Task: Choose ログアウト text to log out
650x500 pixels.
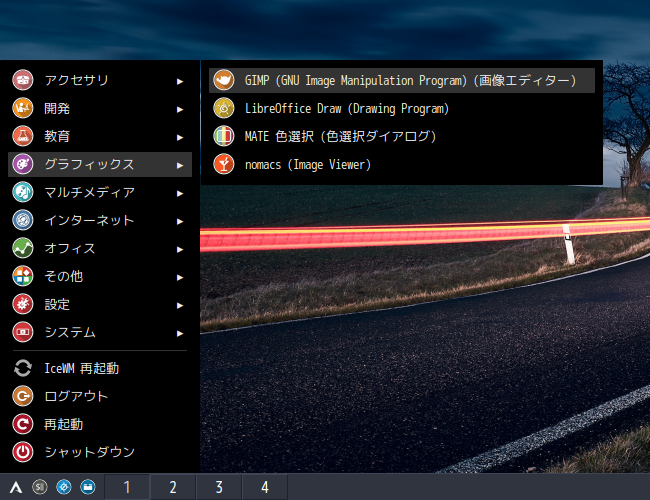Action: point(77,396)
